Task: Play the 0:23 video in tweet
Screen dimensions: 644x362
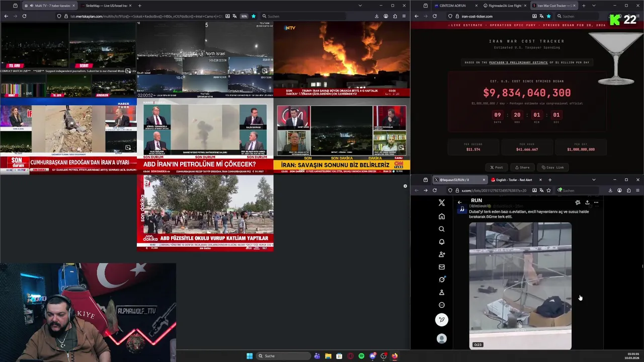Action: pyautogui.click(x=520, y=286)
